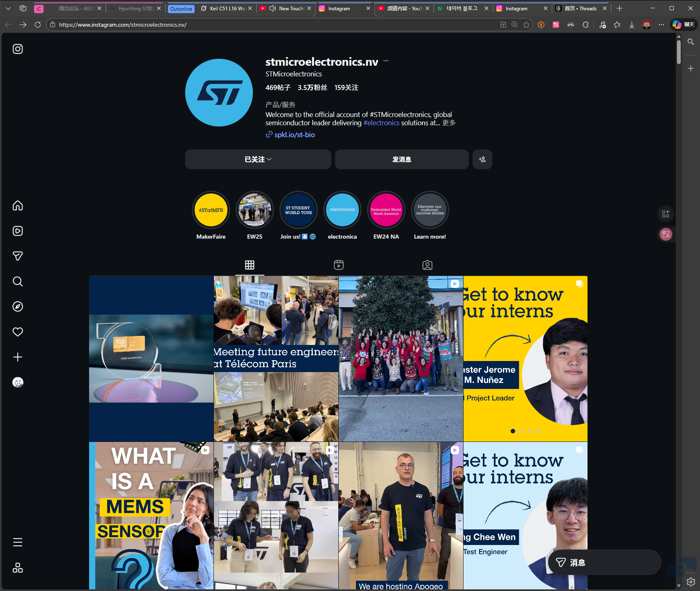Click the Instagram logo in the sidebar

(18, 49)
